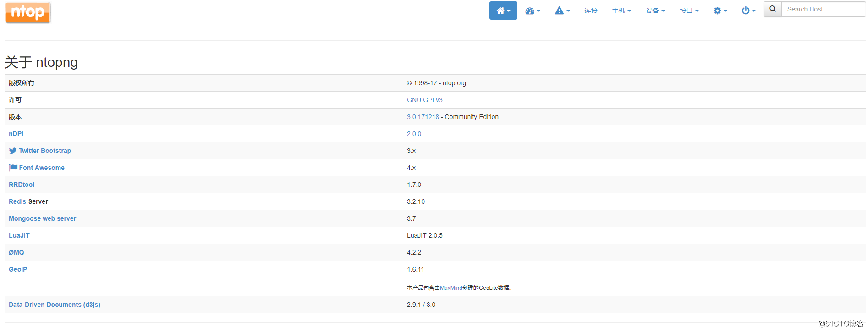Click the Mongoose version 3.7
This screenshot has width=868, height=332.
point(412,218)
